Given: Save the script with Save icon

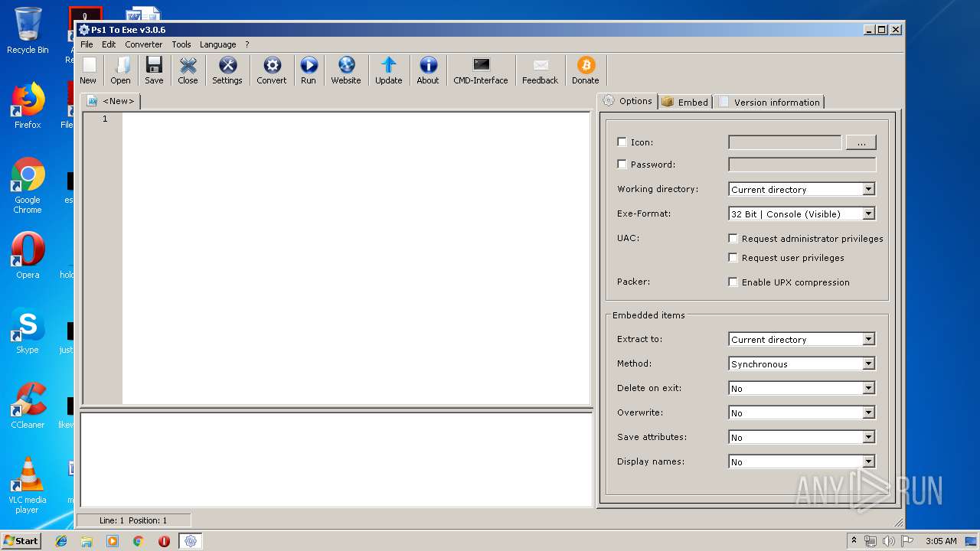Looking at the screenshot, I should (154, 70).
